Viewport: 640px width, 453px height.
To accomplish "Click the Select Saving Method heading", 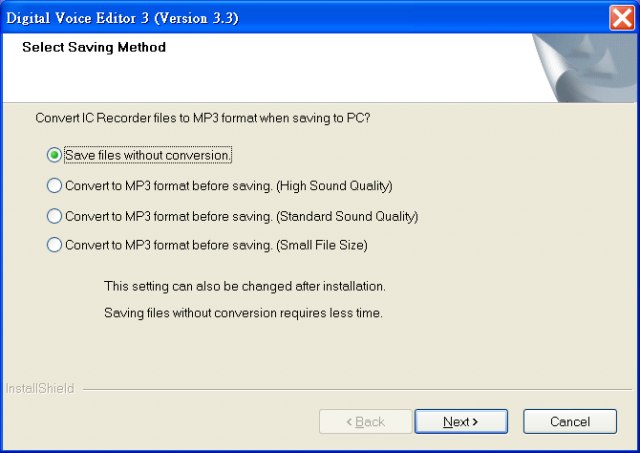I will (94, 47).
